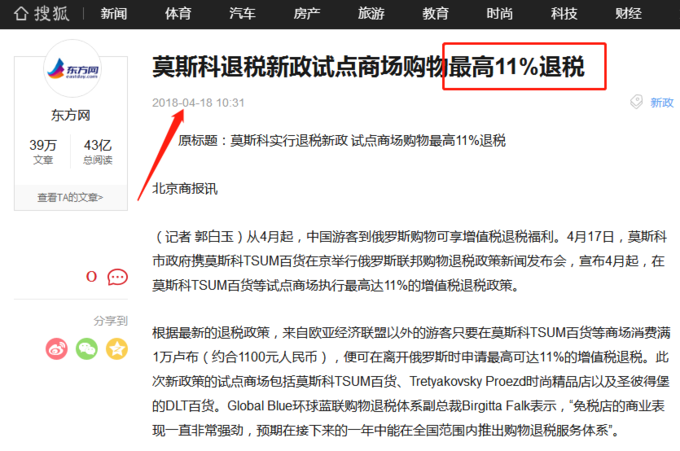Image resolution: width=680 pixels, height=451 pixels.
Task: Open the 东方网 author name link
Action: coord(71,115)
